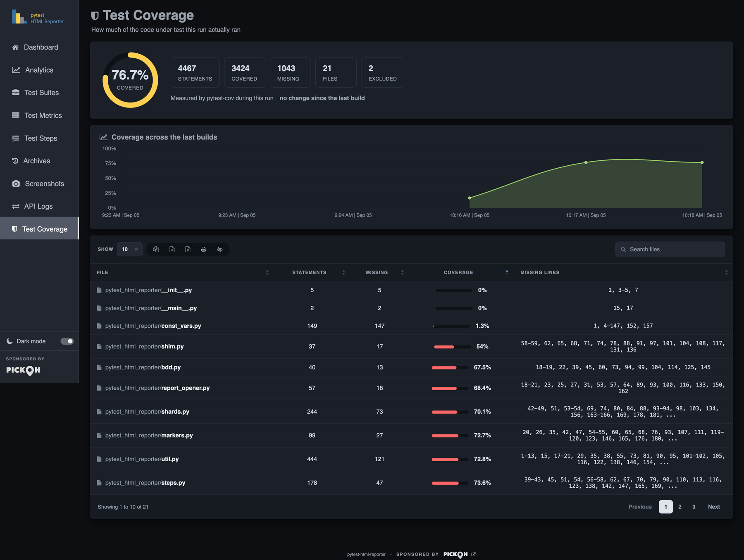Open the Show entries dropdown
744x560 pixels.
(x=130, y=249)
